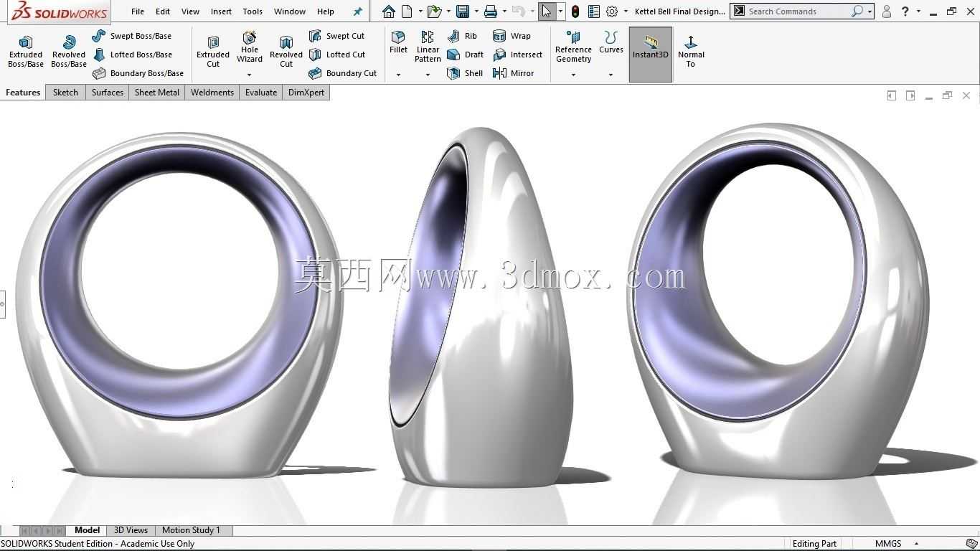980x551 pixels.
Task: Click the user login icon
Action: click(x=887, y=11)
